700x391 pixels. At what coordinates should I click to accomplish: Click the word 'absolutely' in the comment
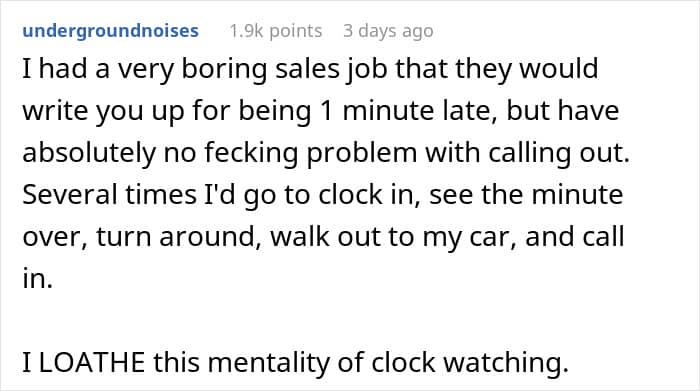click(89, 153)
